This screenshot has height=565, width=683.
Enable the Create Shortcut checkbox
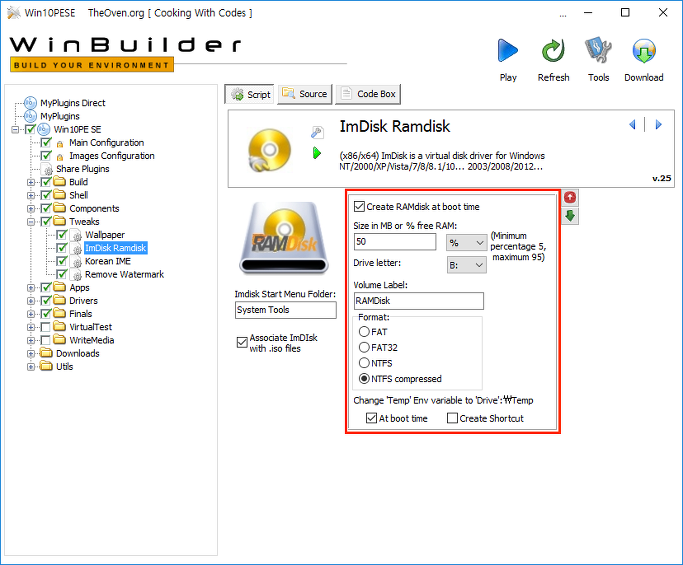453,418
